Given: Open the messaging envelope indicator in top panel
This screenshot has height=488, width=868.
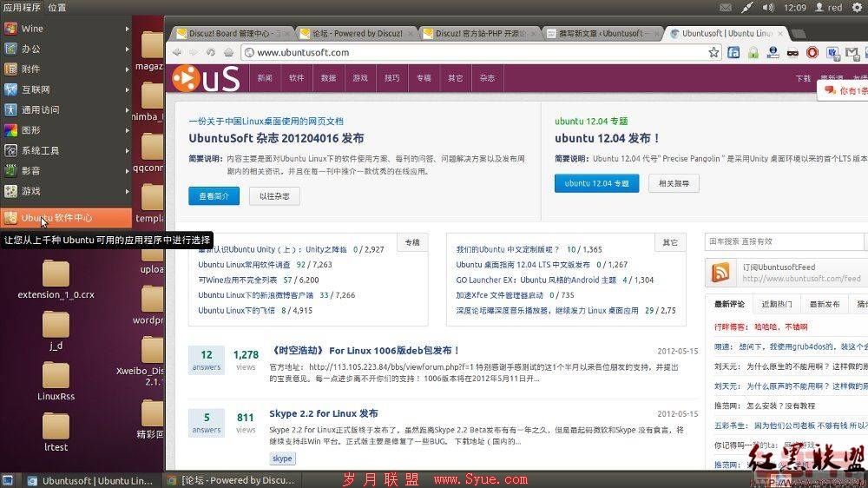Looking at the screenshot, I should (x=725, y=7).
